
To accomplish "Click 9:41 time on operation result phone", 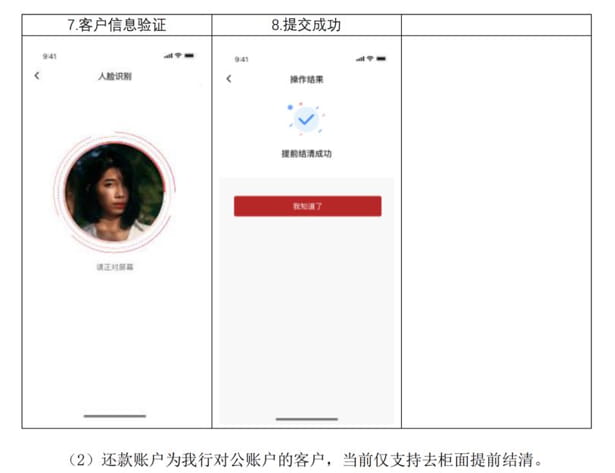I will click(242, 60).
